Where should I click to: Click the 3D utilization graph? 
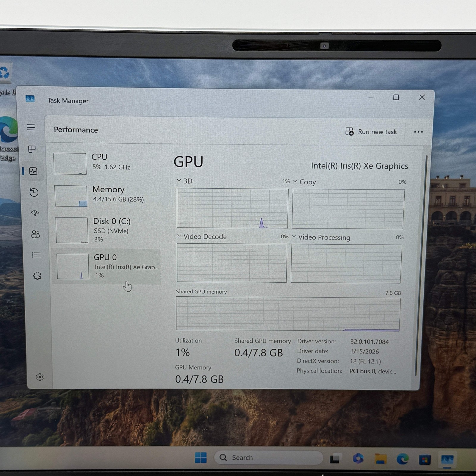pyautogui.click(x=232, y=208)
